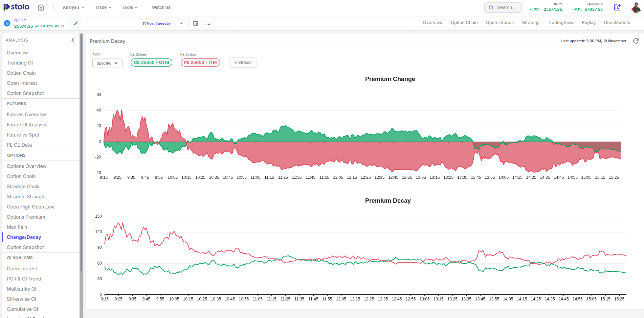Open the Analysis menu
This screenshot has width=644, height=318.
pyautogui.click(x=73, y=7)
